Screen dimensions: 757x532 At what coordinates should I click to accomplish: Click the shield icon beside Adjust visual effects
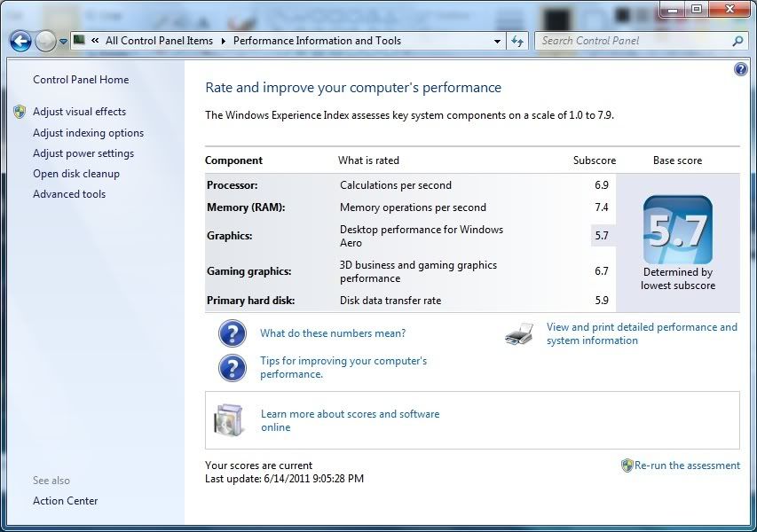(20, 112)
